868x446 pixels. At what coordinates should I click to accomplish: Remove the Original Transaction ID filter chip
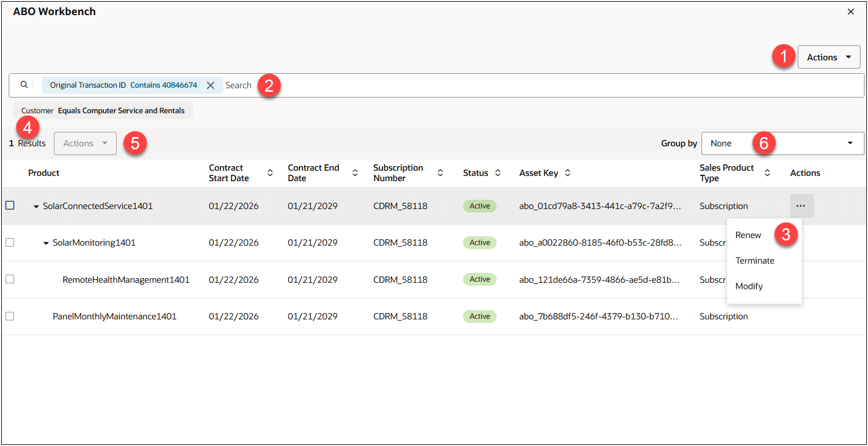(x=211, y=85)
